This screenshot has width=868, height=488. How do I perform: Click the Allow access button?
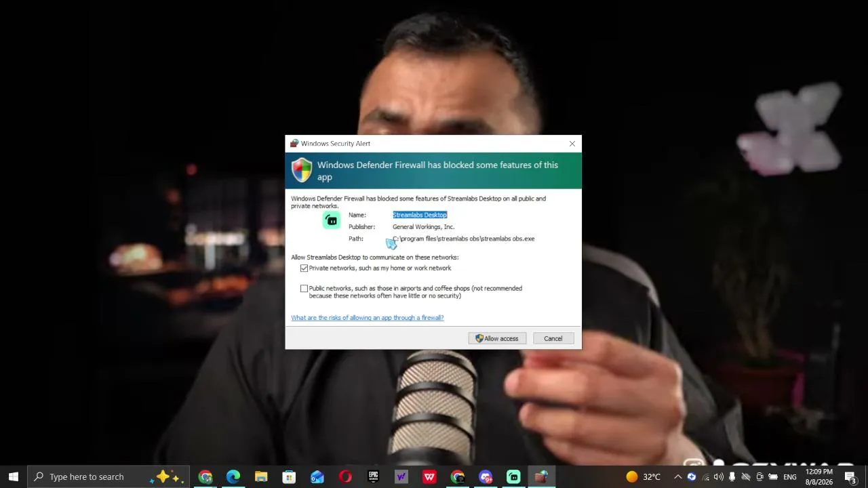(x=497, y=338)
